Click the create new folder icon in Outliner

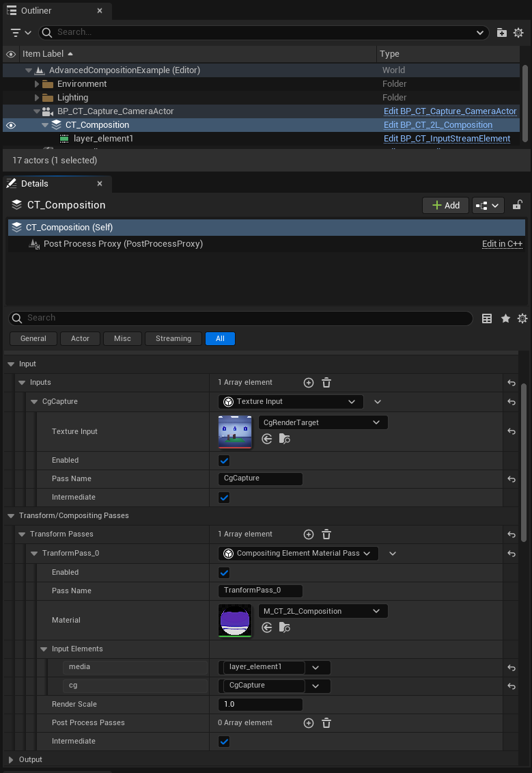coord(502,32)
